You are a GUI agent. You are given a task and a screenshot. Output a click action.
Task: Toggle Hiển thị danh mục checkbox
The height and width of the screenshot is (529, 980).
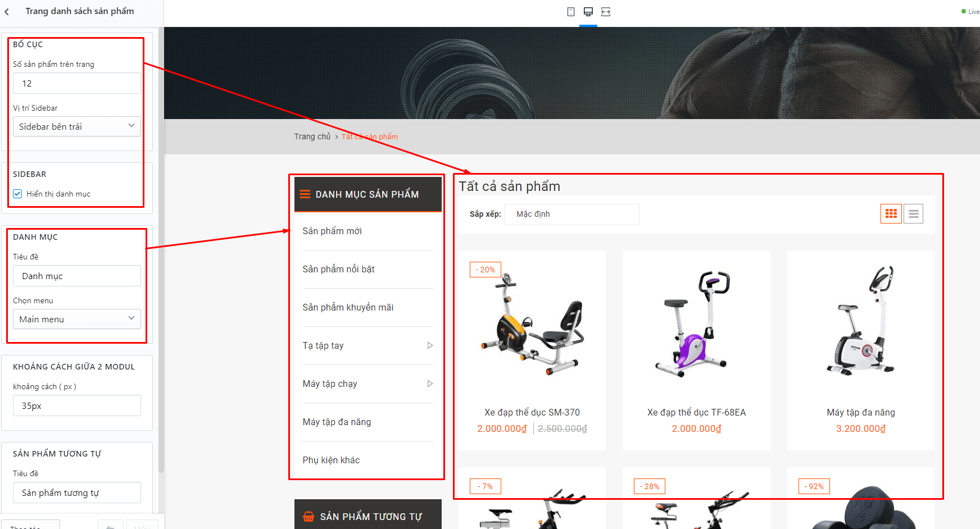tap(17, 194)
